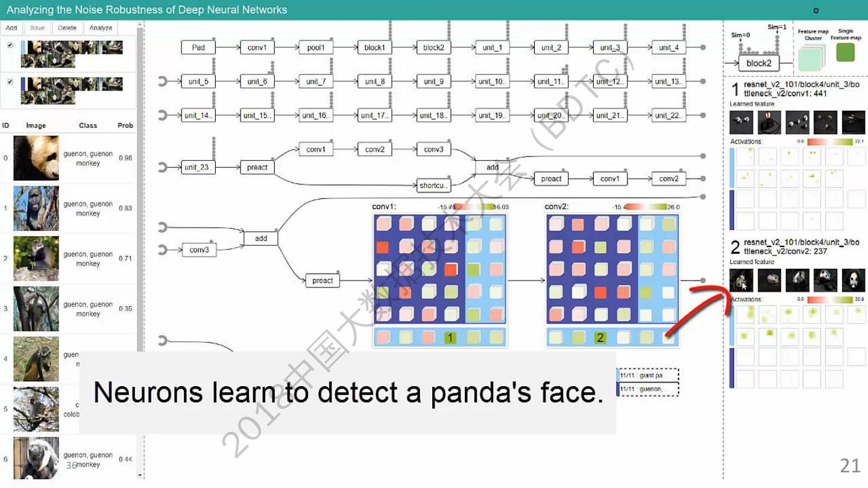Click the Delete button
Screen dimensions: 868x488
[68, 28]
